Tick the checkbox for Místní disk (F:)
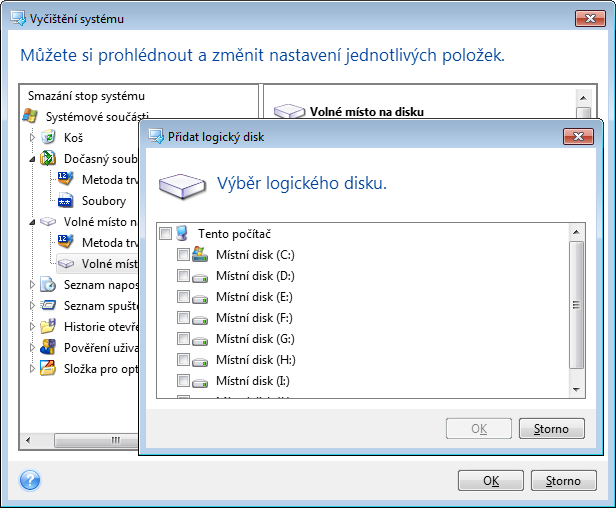Screen dimensions: 616x508 pyautogui.click(x=183, y=317)
